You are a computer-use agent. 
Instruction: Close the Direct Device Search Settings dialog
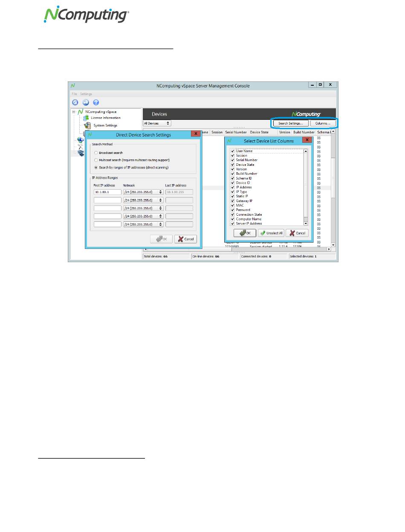pyautogui.click(x=196, y=134)
